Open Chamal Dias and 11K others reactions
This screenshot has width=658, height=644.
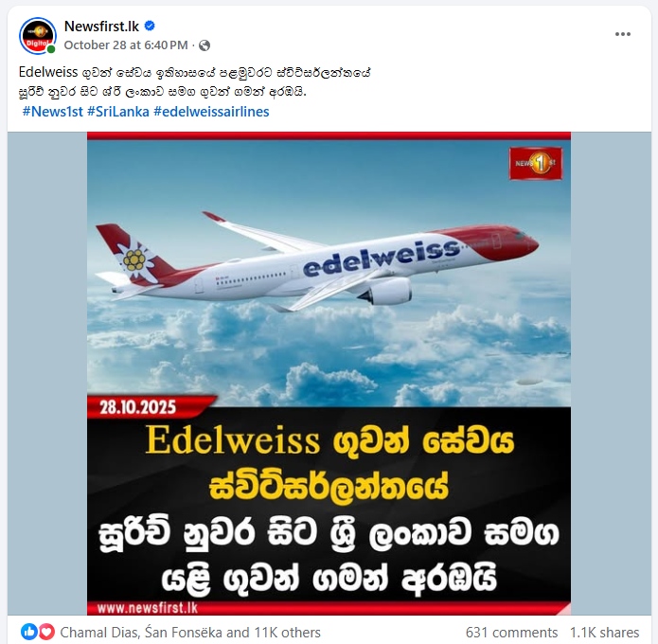(190, 633)
